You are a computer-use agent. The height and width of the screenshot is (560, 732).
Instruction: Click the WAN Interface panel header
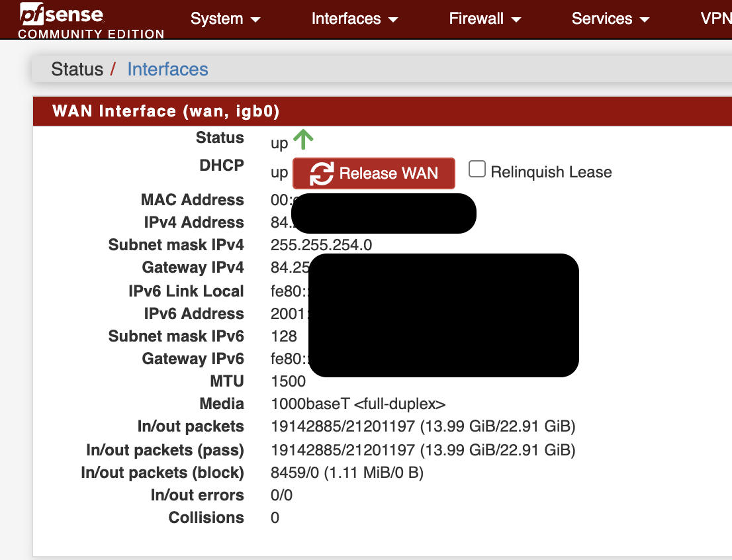pos(383,111)
